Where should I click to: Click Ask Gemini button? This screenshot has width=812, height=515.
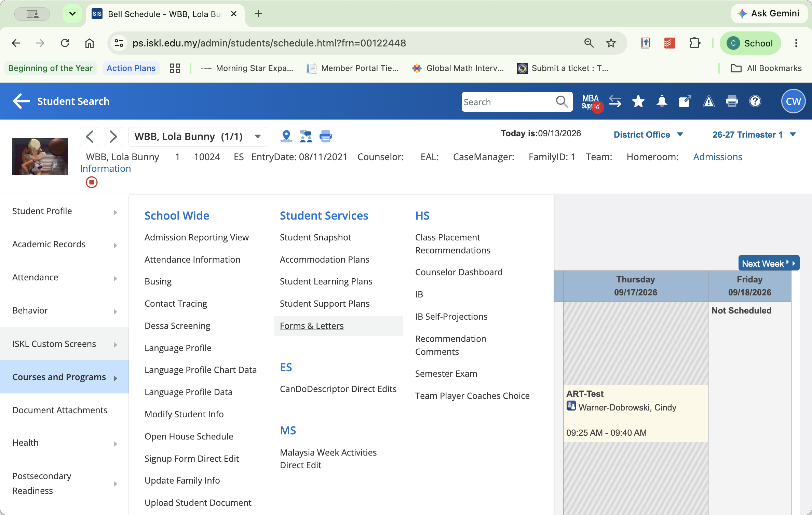point(769,14)
